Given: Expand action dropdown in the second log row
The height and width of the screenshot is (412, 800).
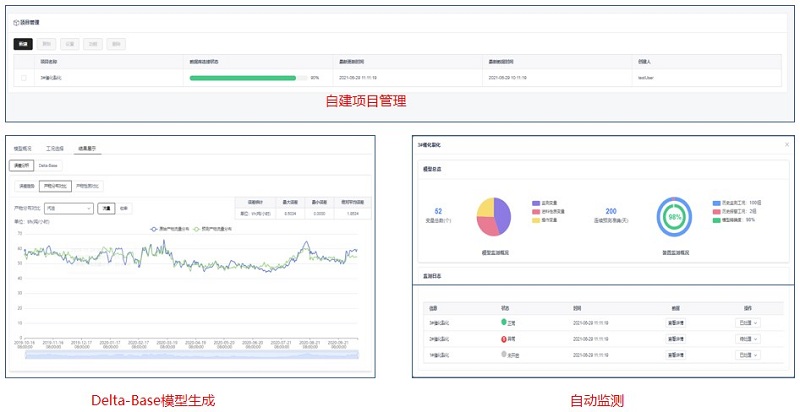Looking at the screenshot, I should tap(748, 338).
